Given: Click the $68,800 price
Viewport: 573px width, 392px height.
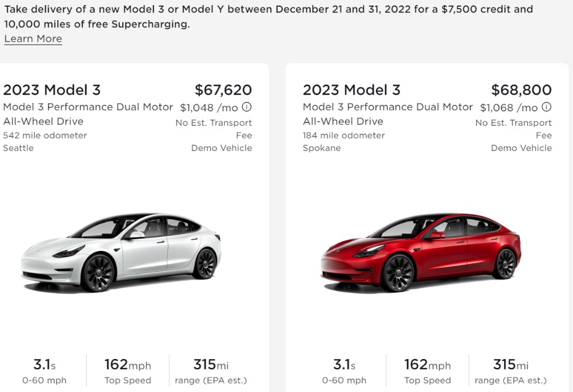Looking at the screenshot, I should point(522,90).
